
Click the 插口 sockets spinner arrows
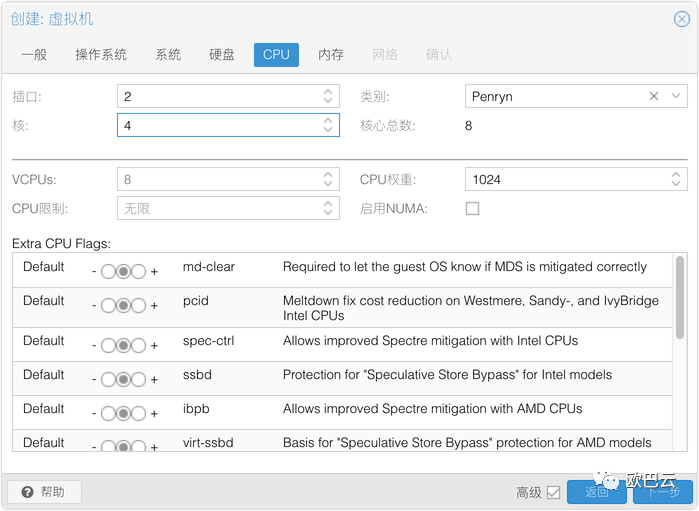(329, 96)
